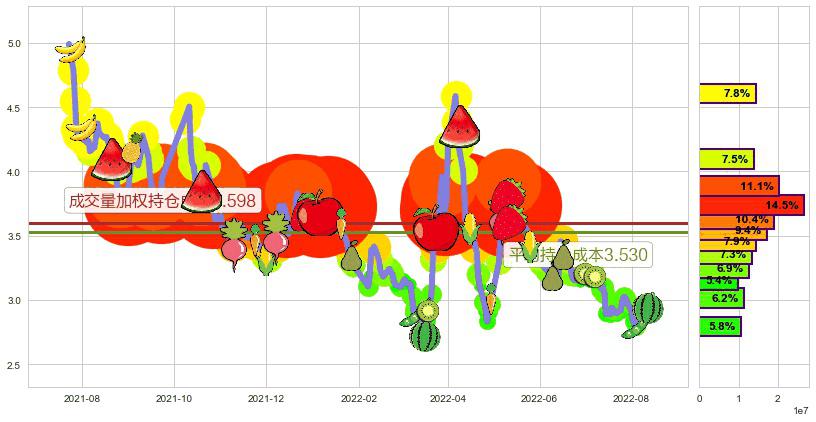Click the carrot at the May 2022 low
The width and height of the screenshot is (816, 422).
coord(489,299)
